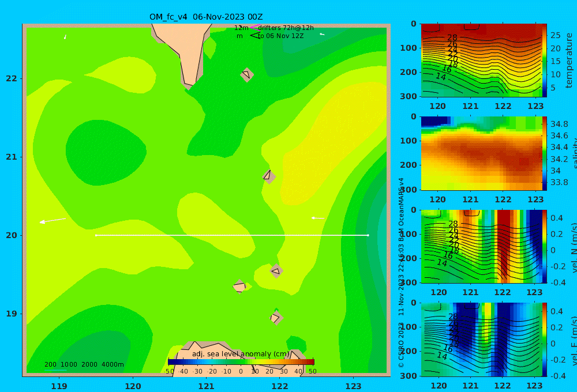Click the map title 'OM_fc_v4 06-Nov-2023 00Z'

click(206, 17)
